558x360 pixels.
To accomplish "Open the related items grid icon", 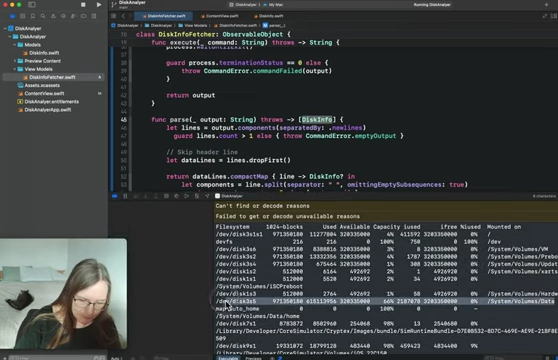I will [114, 16].
